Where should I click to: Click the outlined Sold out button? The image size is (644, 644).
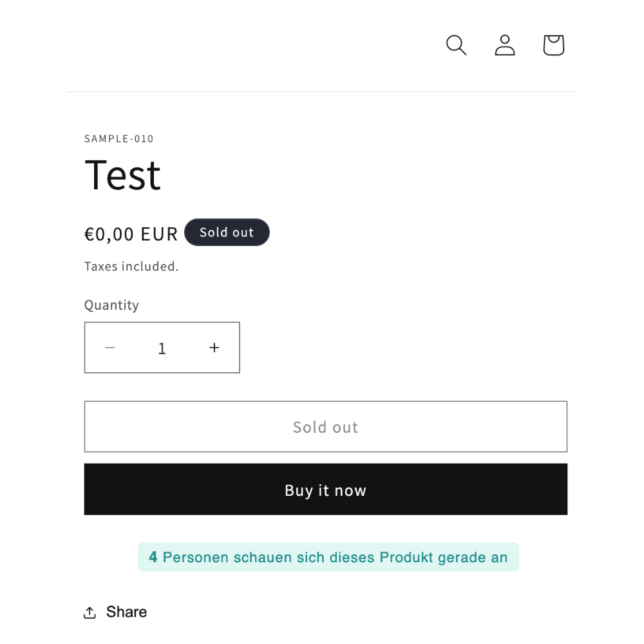pyautogui.click(x=326, y=427)
